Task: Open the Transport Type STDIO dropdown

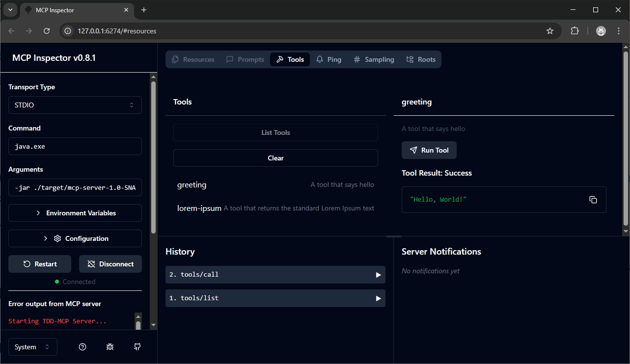Action: point(75,105)
